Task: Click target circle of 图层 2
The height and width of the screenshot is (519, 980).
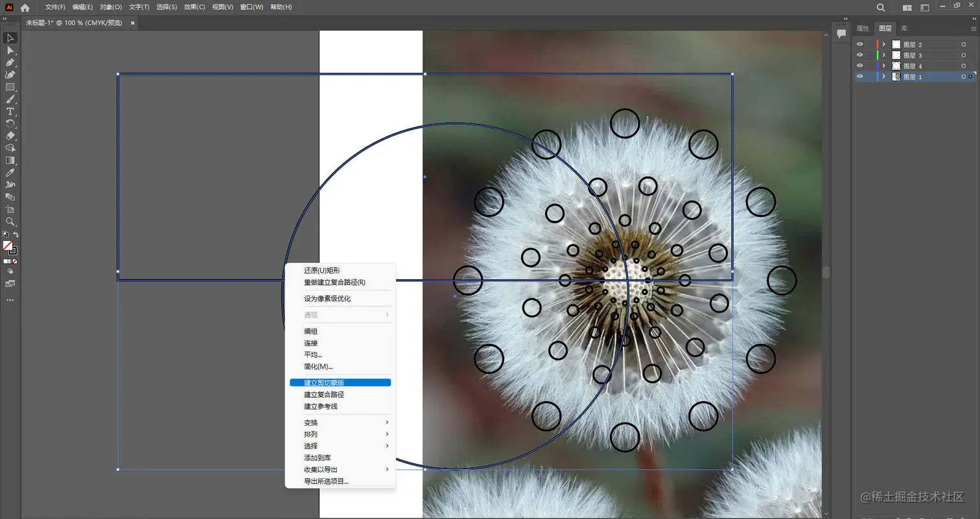Action: 964,45
